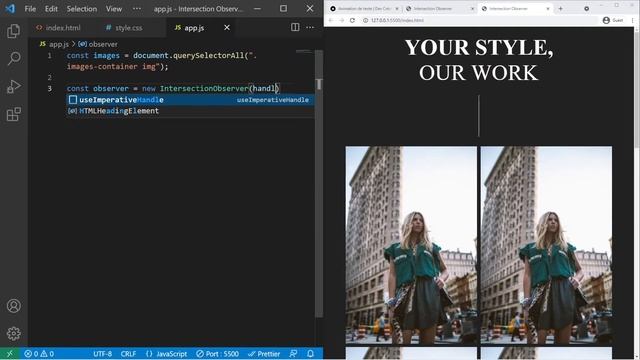
Task: Switch to second Intersection Observer browser tab
Action: coord(440,9)
